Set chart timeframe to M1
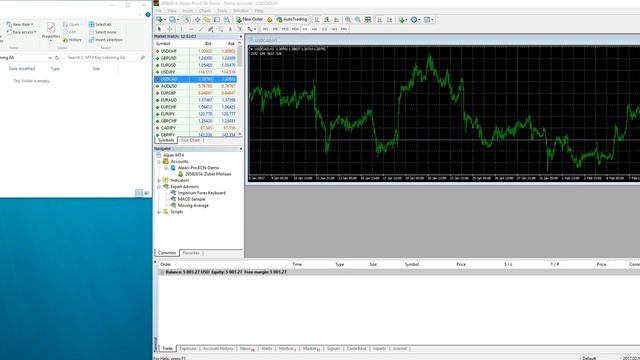 [x=265, y=29]
